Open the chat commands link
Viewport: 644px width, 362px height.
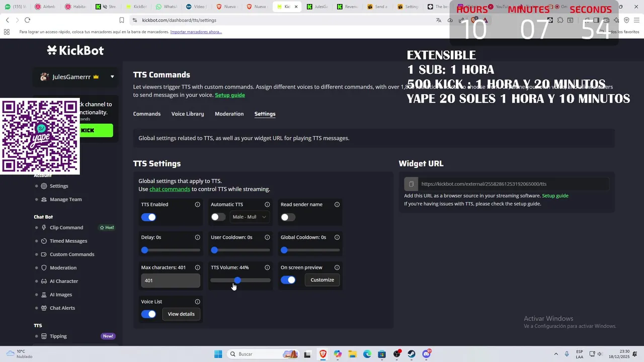click(170, 189)
